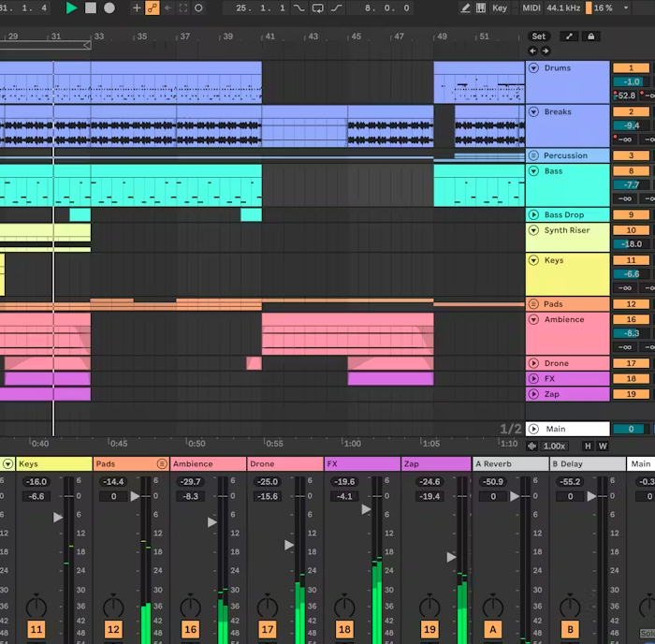Click the Stop transport button
Image resolution: width=655 pixels, height=644 pixels.
point(91,7)
